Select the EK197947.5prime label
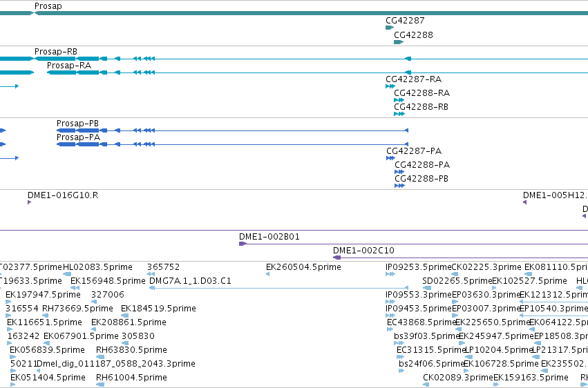The image size is (588, 388). coord(43,295)
